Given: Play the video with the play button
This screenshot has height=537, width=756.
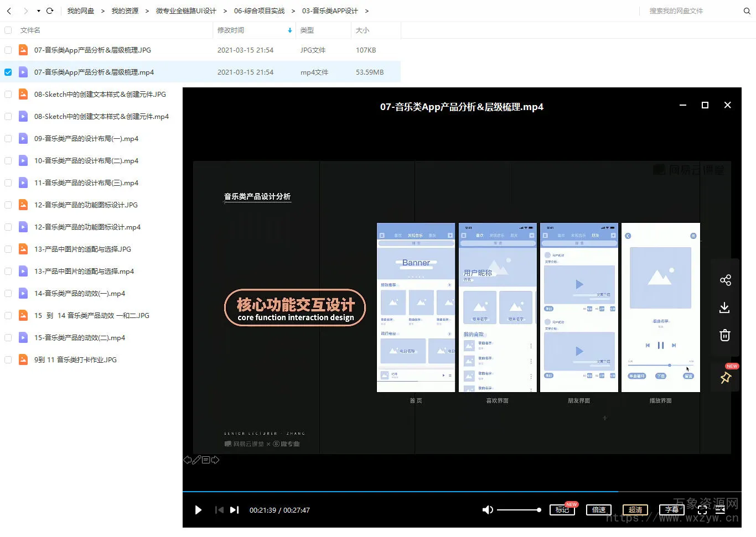Looking at the screenshot, I should [x=198, y=510].
